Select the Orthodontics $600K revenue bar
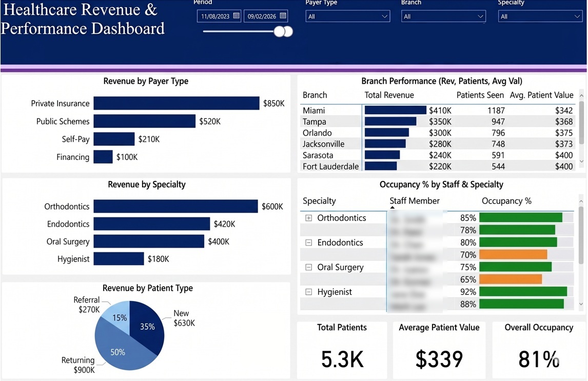The width and height of the screenshot is (588, 381). tap(175, 207)
